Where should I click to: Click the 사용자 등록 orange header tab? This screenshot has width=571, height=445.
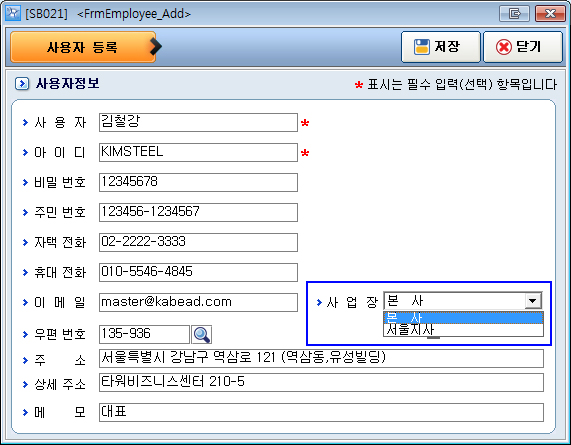click(83, 47)
